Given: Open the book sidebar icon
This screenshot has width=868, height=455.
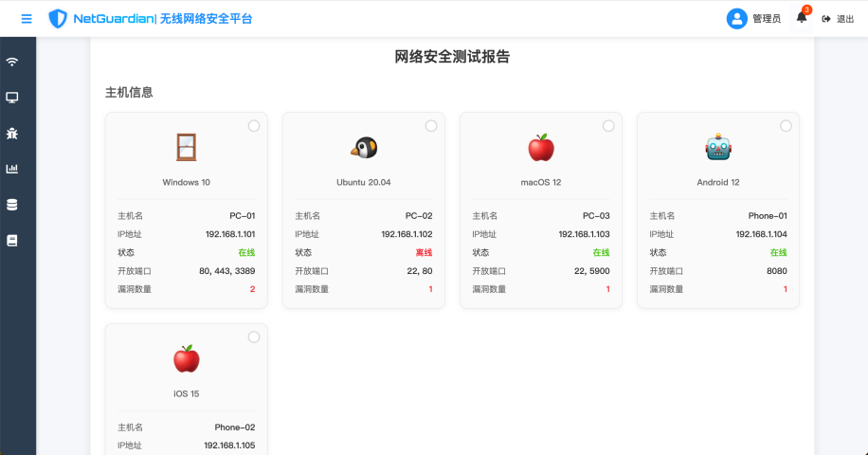Looking at the screenshot, I should (x=12, y=240).
